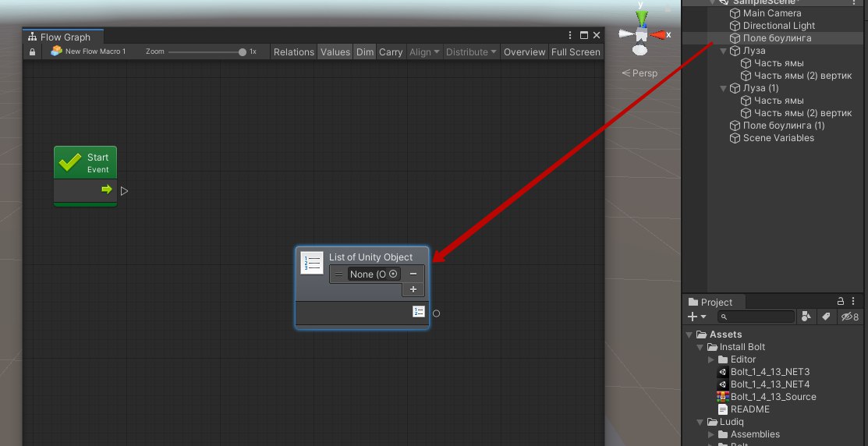Click the Zoom slider handle
The width and height of the screenshot is (868, 446).
coord(243,52)
